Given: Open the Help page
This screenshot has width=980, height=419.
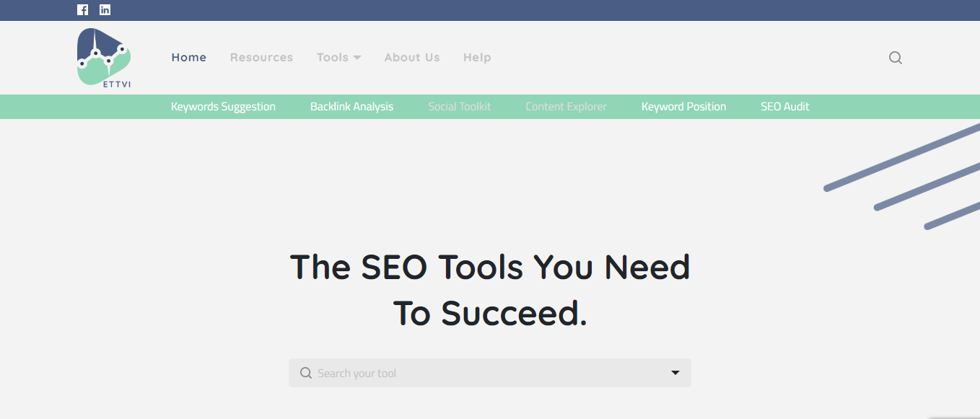Looking at the screenshot, I should pos(477,58).
